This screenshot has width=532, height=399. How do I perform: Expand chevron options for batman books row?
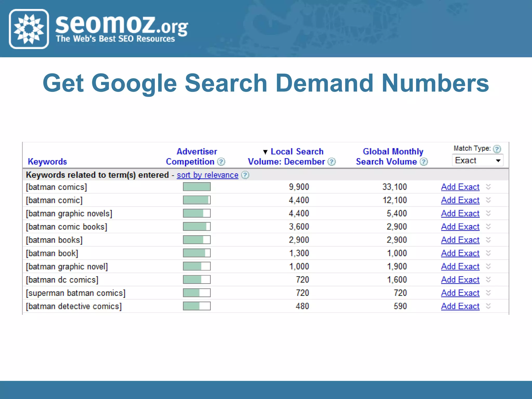[488, 240]
